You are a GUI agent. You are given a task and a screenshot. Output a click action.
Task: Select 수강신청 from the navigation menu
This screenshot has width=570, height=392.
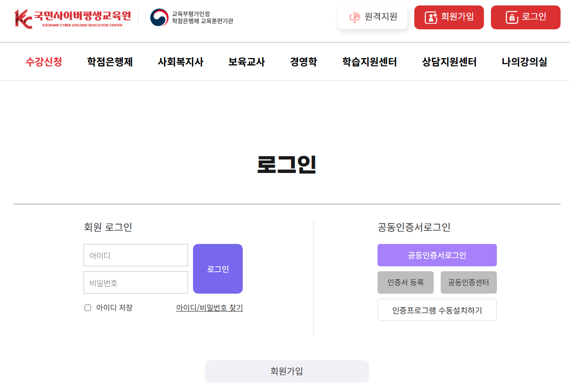point(43,62)
